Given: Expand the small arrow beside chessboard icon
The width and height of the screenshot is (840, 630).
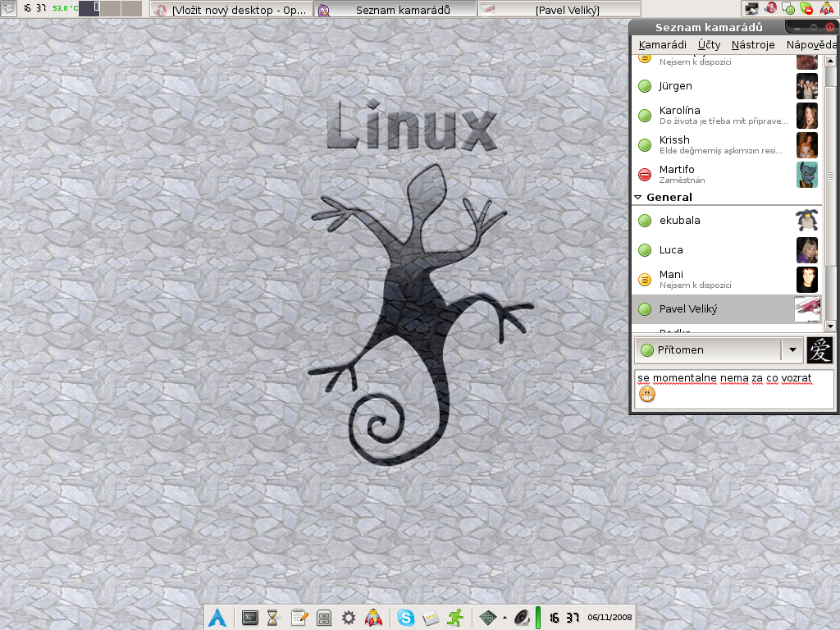Looking at the screenshot, I should coord(504,619).
